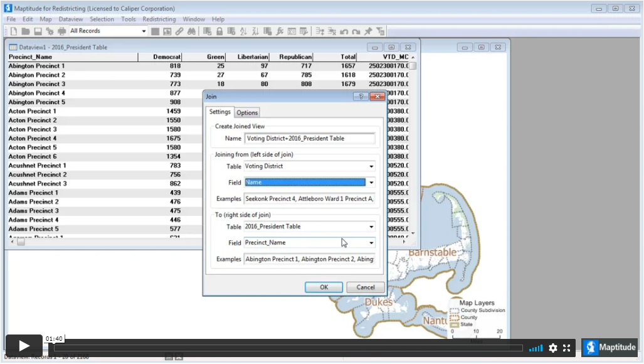
Task: Switch to the Options tab
Action: tap(247, 113)
